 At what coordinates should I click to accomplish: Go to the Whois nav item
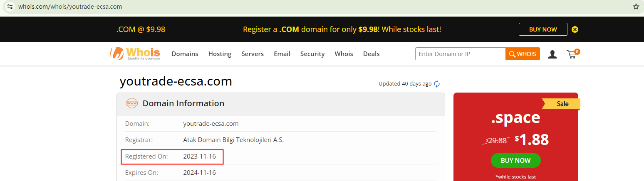(x=344, y=54)
